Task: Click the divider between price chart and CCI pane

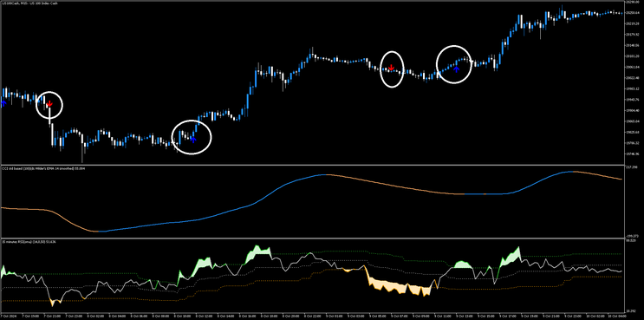Action: pos(312,165)
